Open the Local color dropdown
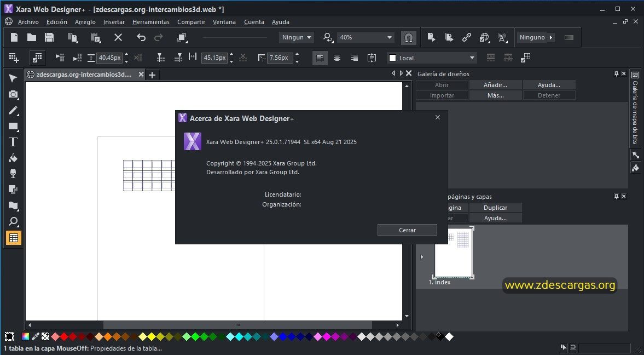This screenshot has height=355, width=644. coord(432,58)
